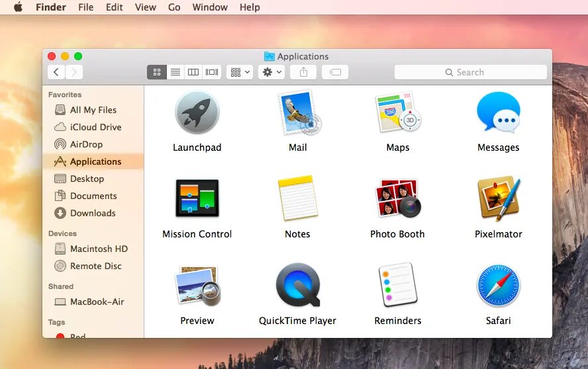
Task: Switch to Cover Flow view
Action: pyautogui.click(x=211, y=72)
